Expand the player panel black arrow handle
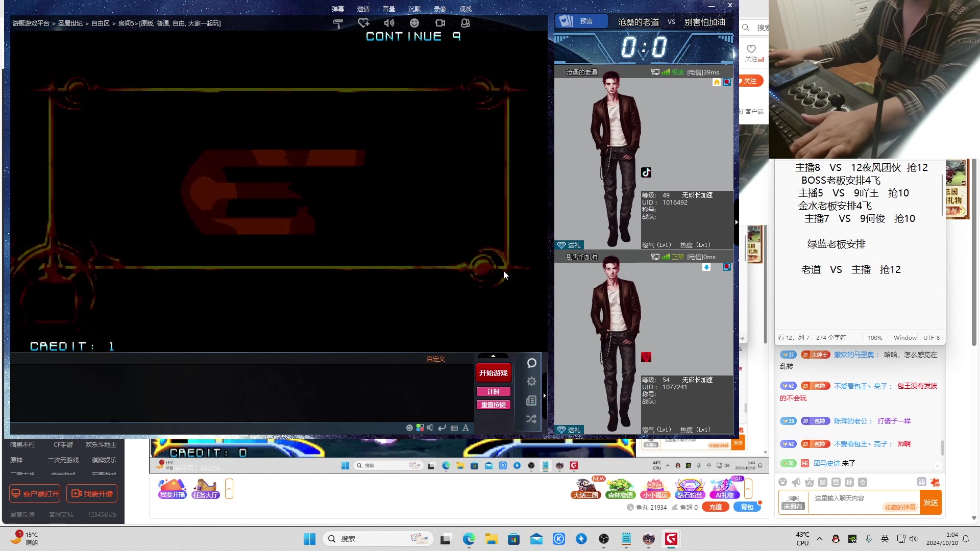The image size is (980, 551). (737, 222)
